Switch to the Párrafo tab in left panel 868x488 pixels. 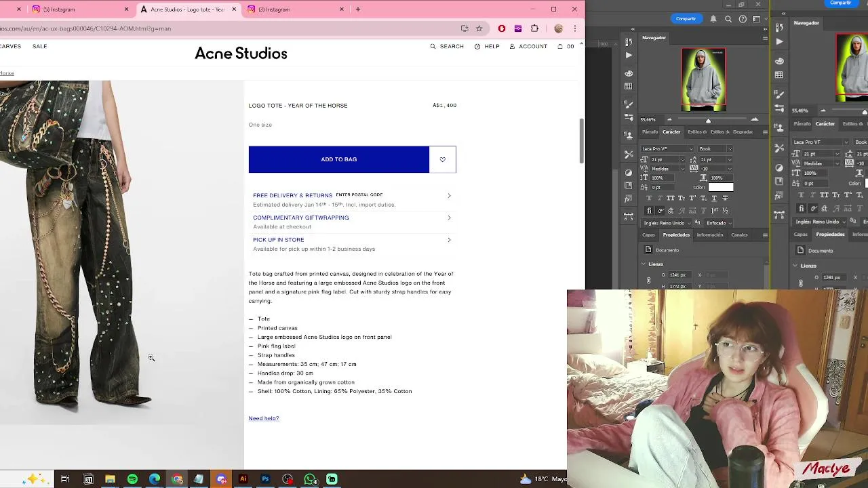[x=650, y=131]
